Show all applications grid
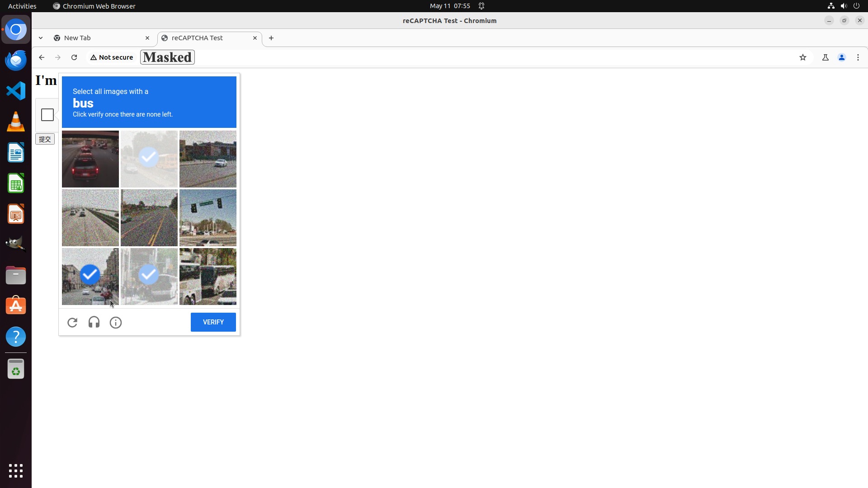This screenshot has width=868, height=488. click(16, 471)
